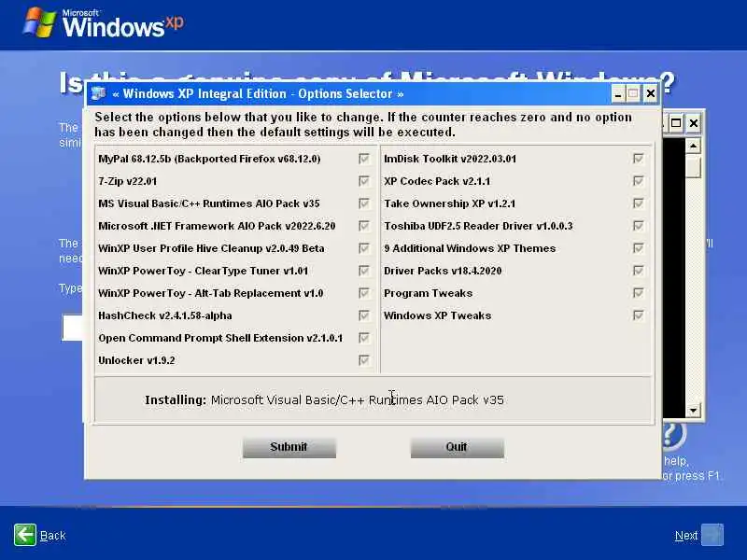Toggle Toshiba UDF2.5 Reader Driver checkbox

pos(639,226)
